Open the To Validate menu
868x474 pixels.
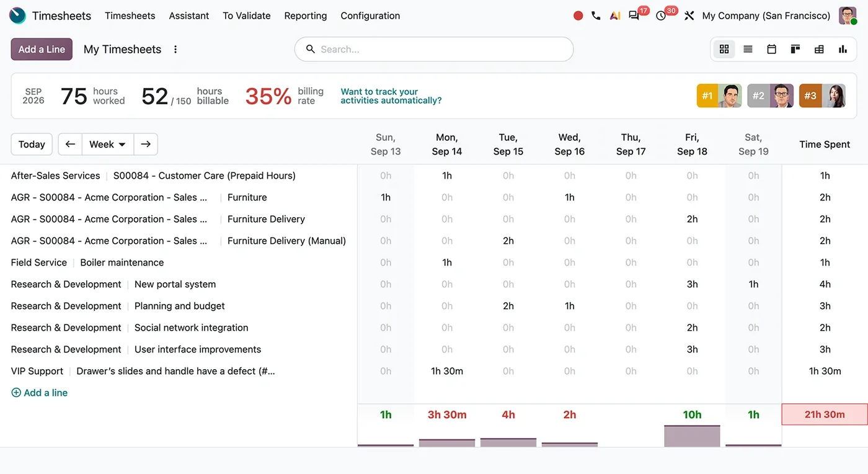click(247, 16)
